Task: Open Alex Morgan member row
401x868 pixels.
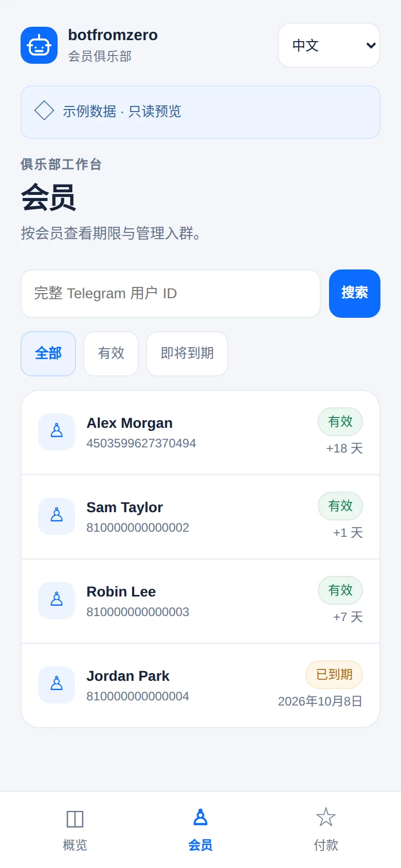Action: (200, 432)
